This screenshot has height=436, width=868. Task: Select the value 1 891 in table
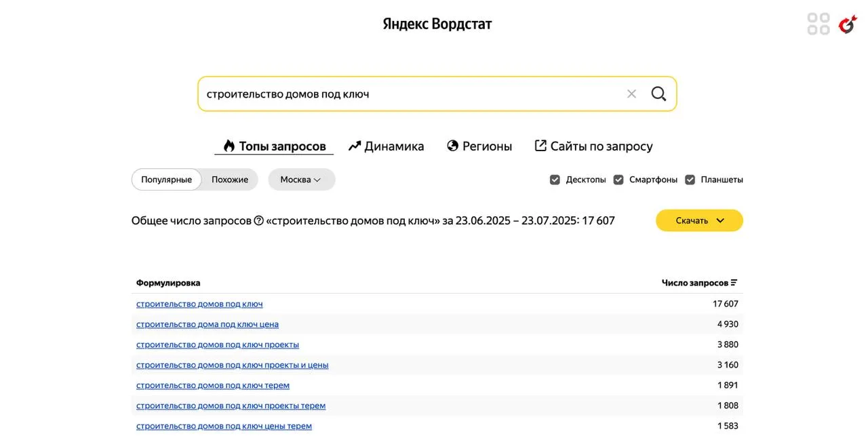[728, 385]
